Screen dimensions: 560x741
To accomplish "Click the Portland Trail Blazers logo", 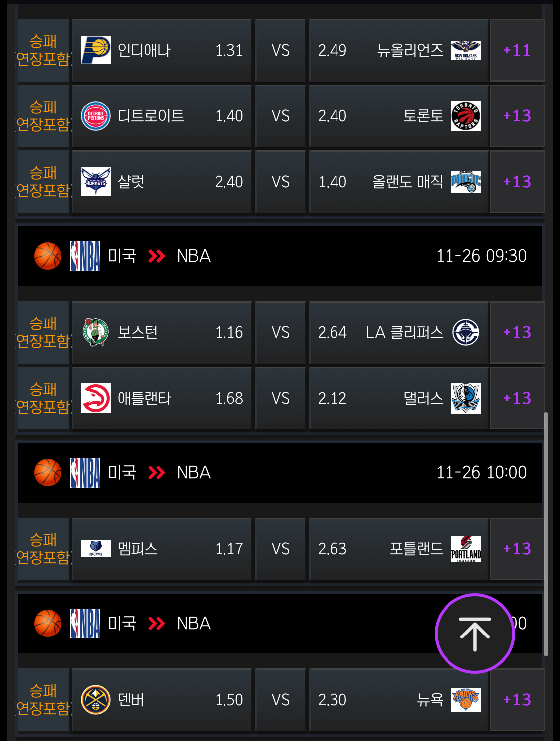I will (466, 549).
